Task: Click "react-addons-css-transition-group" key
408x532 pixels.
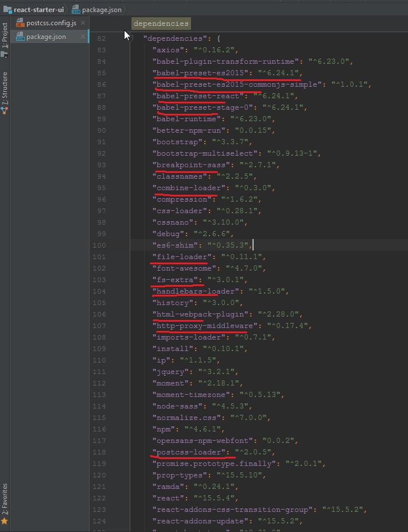Action: [232, 510]
